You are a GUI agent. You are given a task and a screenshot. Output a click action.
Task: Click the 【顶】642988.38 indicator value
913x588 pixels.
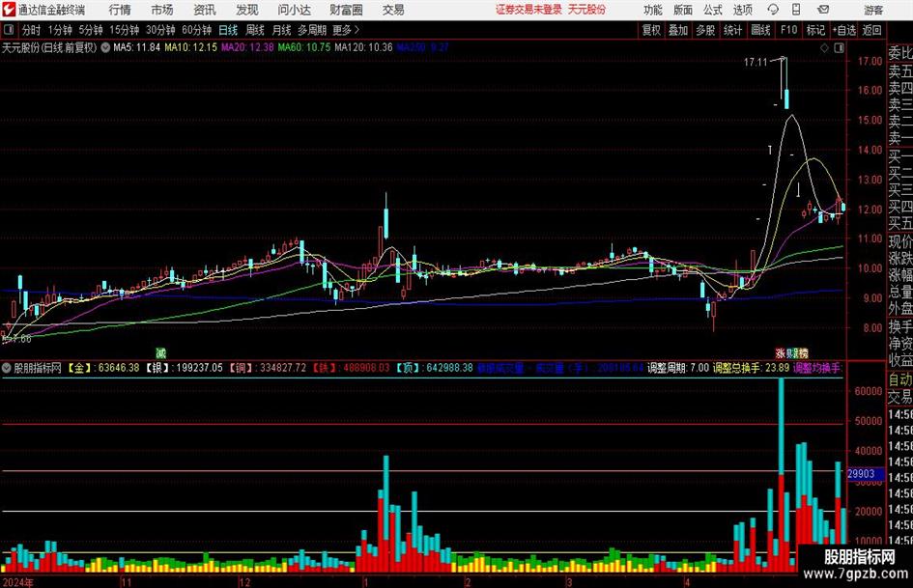(x=434, y=368)
